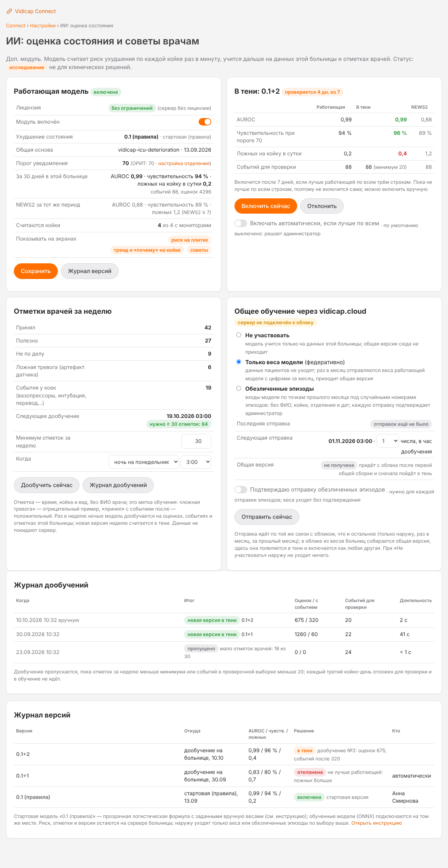Enable automatic activation if better toggle
This screenshot has height=868, width=448.
tap(241, 223)
